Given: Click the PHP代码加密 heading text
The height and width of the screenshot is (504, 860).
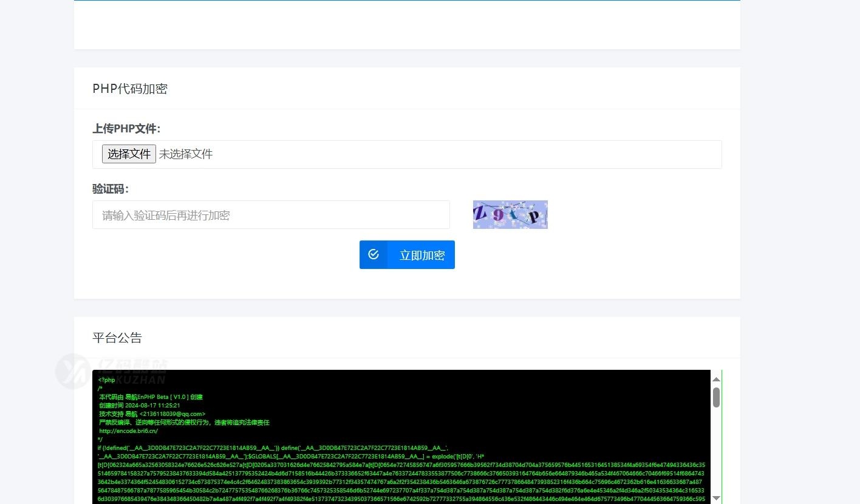Looking at the screenshot, I should (x=130, y=89).
